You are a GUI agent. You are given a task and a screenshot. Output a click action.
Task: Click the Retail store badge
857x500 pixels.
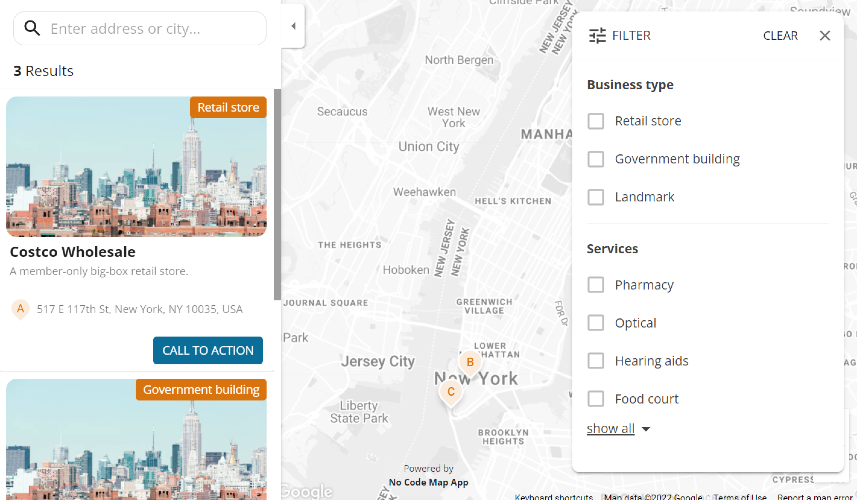(228, 107)
